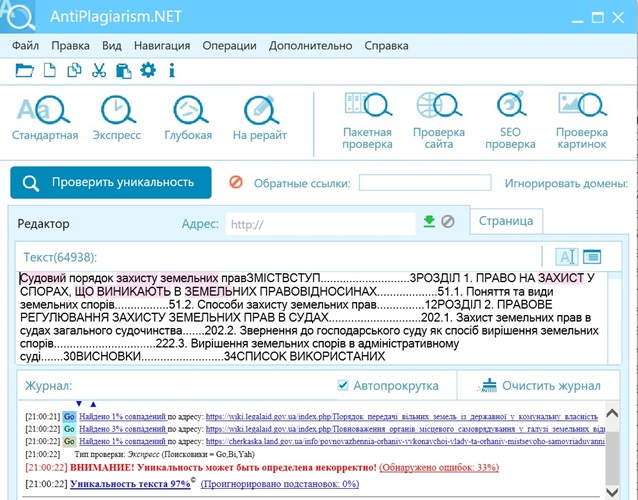This screenshot has height=500, width=638.
Task: Select the Глубокая check mode
Action: 188,118
